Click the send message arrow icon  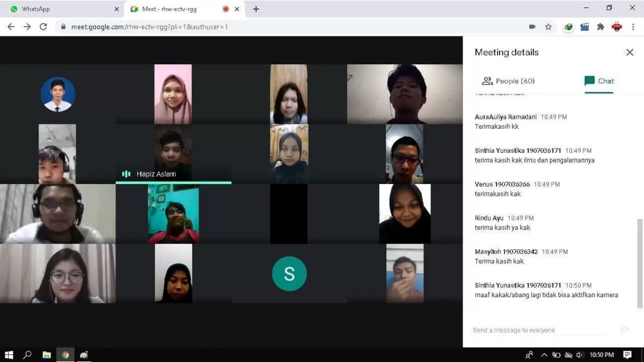[625, 329]
